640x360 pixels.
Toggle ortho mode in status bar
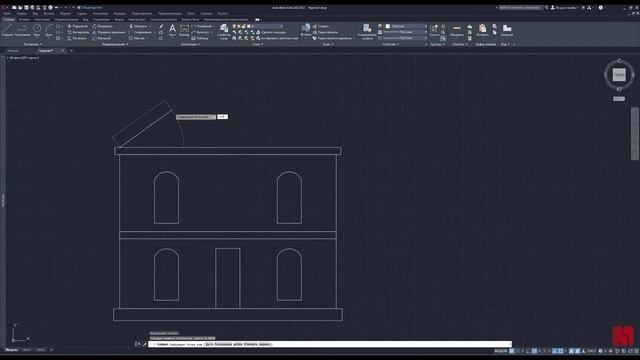tap(527, 351)
